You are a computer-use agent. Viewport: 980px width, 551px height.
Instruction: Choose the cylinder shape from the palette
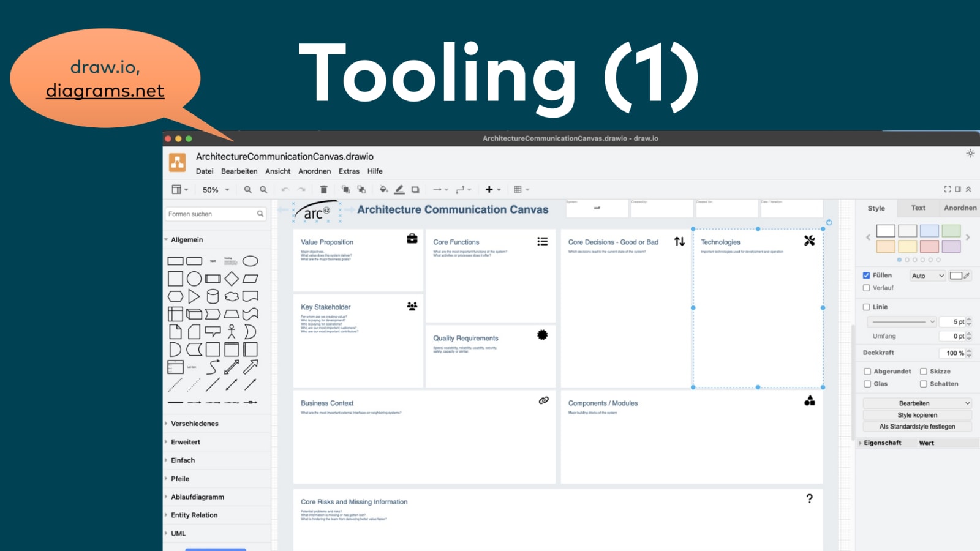[x=213, y=297]
